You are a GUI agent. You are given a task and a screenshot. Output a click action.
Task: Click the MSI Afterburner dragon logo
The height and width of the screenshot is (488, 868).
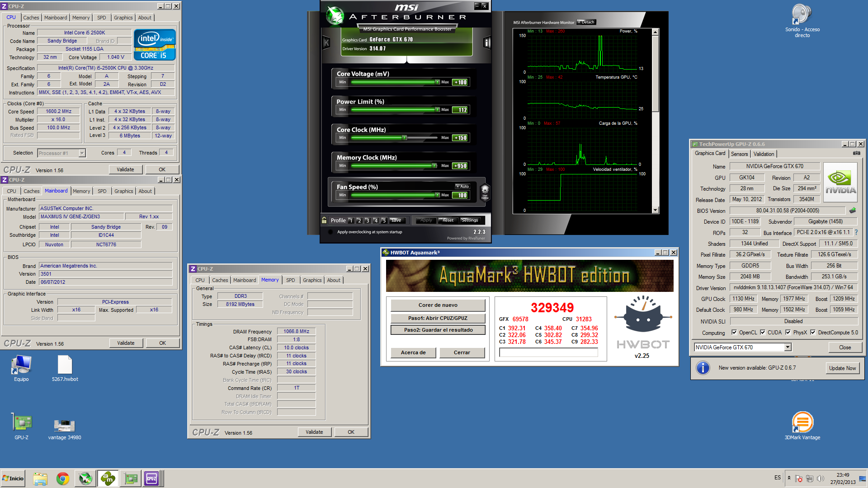pos(335,16)
